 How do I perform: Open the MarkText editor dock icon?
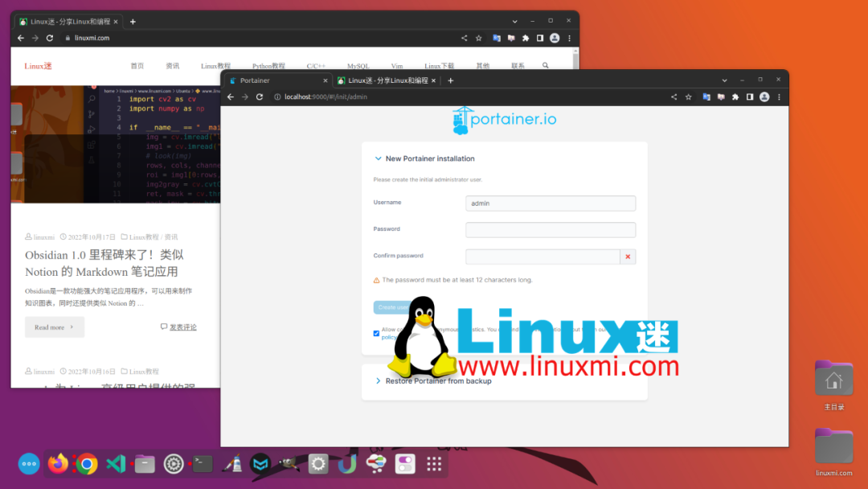pyautogui.click(x=260, y=463)
